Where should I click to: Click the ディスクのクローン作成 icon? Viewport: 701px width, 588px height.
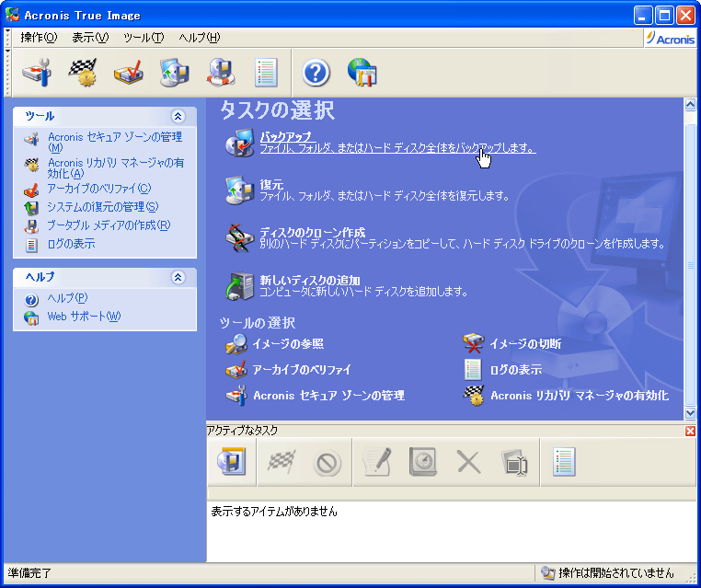click(239, 238)
